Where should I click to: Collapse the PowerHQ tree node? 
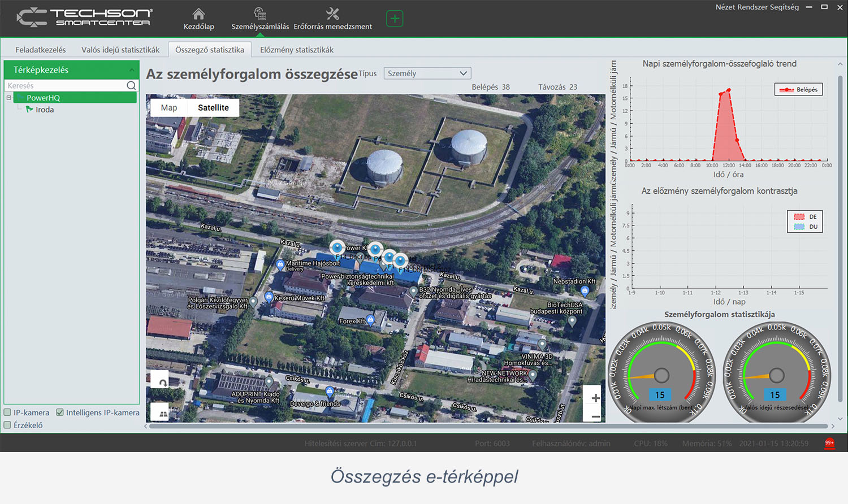[x=9, y=98]
